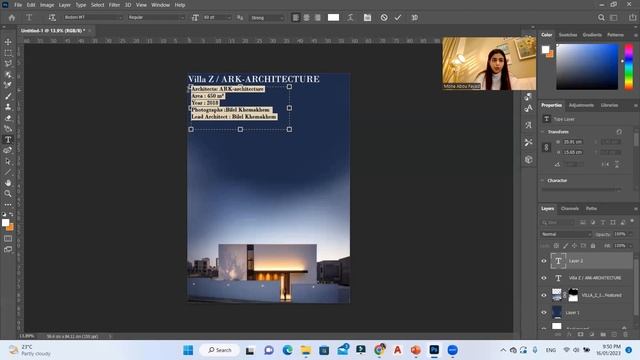Click inside the color picker field

coord(587,67)
